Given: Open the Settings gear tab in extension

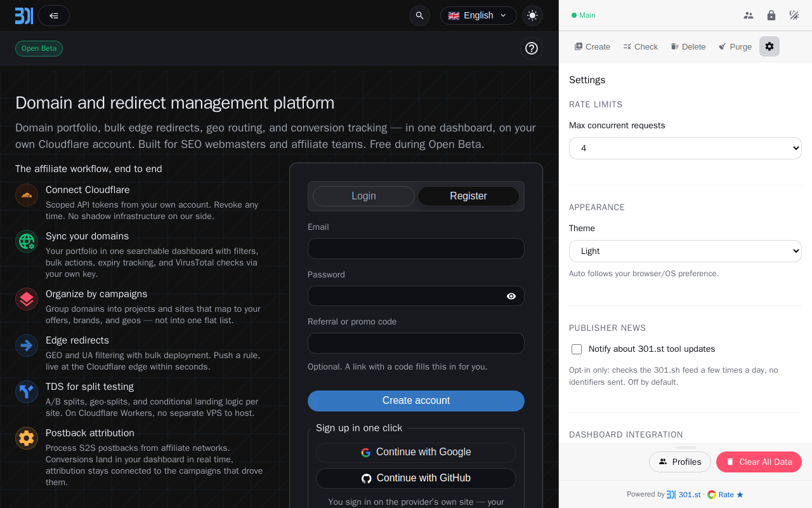Looking at the screenshot, I should tap(769, 46).
